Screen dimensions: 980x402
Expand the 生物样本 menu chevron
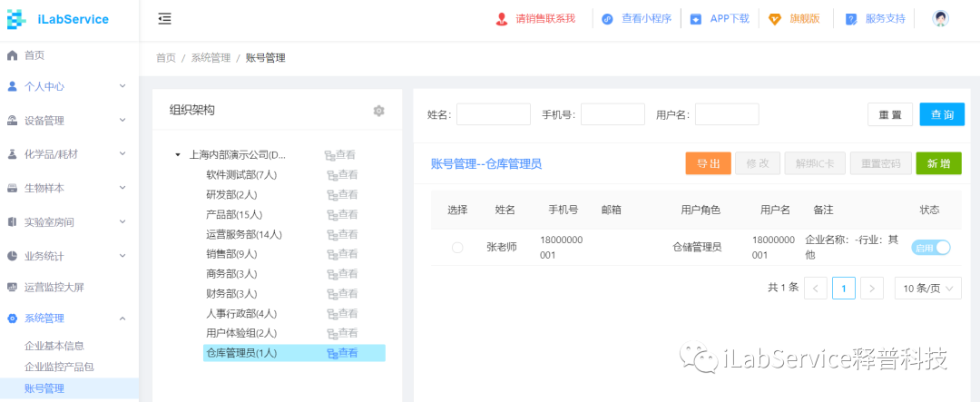point(122,188)
